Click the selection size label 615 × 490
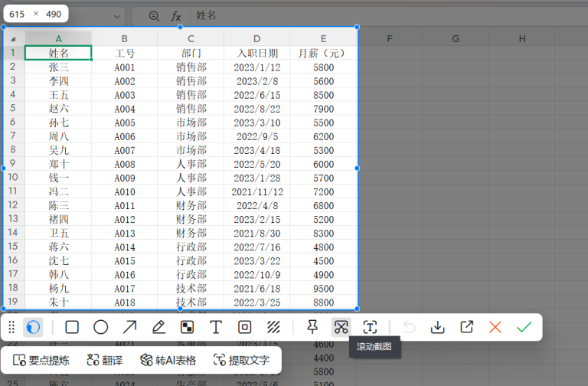 [36, 14]
